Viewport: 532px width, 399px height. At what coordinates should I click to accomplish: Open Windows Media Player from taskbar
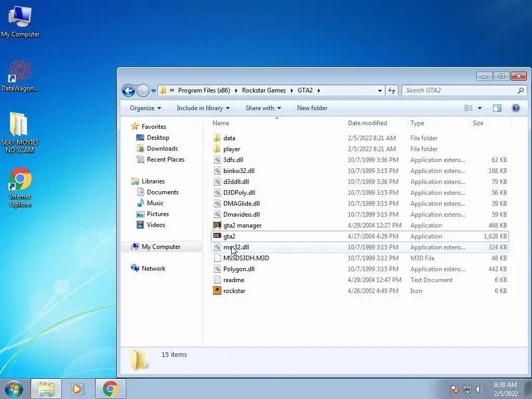pos(78,389)
